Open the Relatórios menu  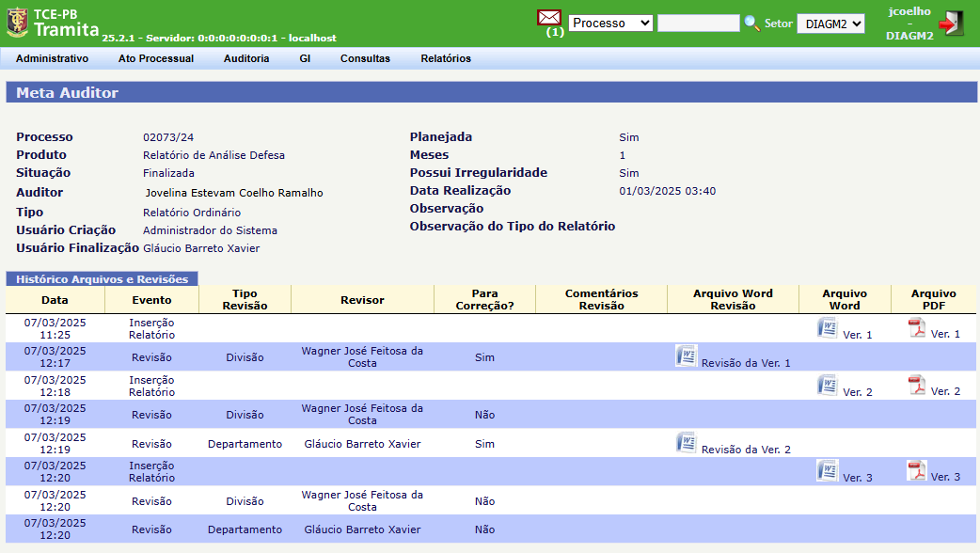(446, 58)
